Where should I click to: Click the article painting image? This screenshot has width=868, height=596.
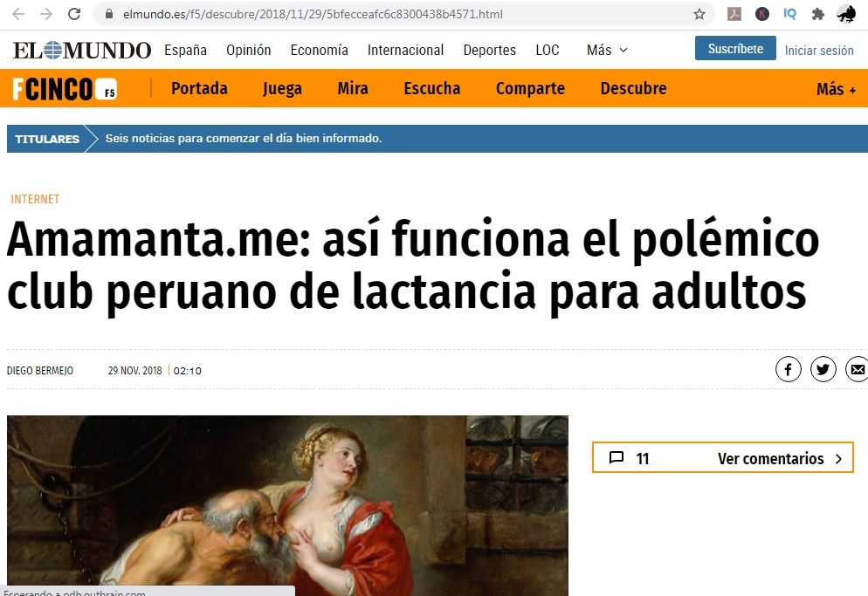[x=287, y=505]
